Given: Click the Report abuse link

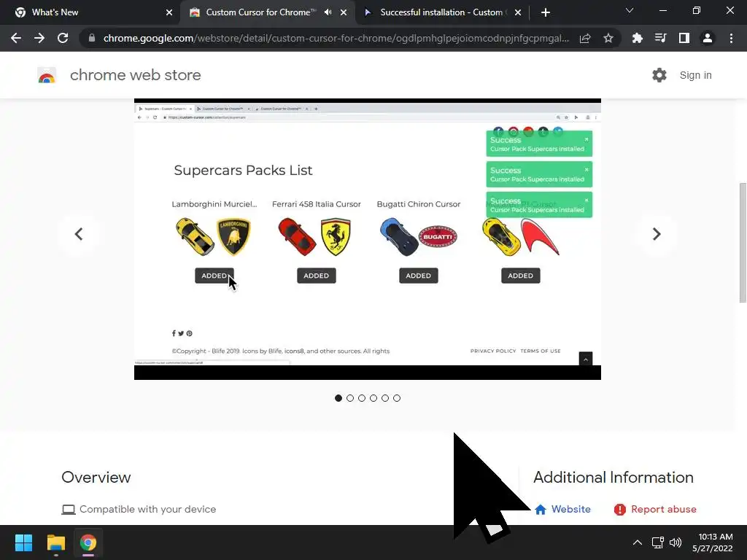Looking at the screenshot, I should point(655,509).
